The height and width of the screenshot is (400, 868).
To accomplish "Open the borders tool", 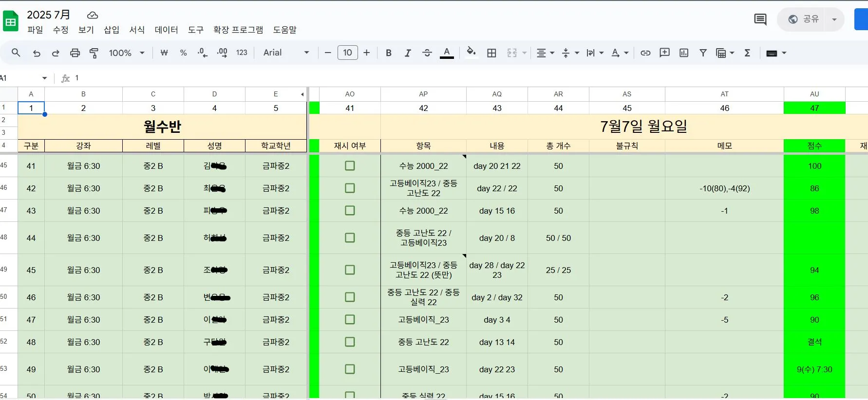I will (492, 53).
